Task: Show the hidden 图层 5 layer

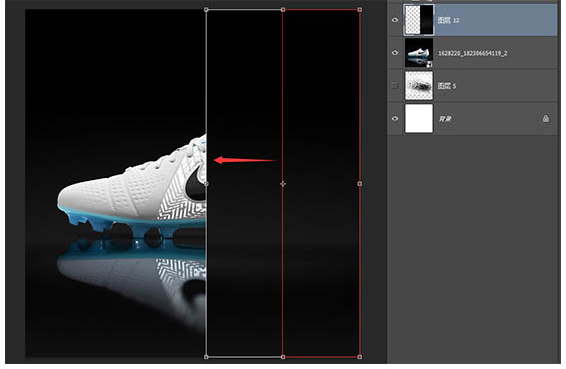Action: (x=395, y=86)
